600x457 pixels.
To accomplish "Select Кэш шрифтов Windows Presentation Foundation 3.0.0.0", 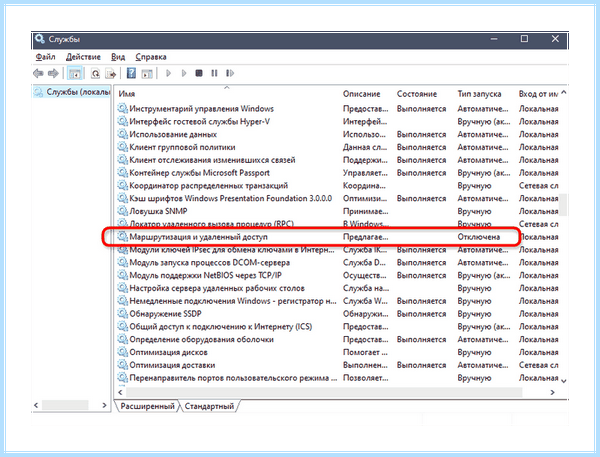I will point(230,198).
